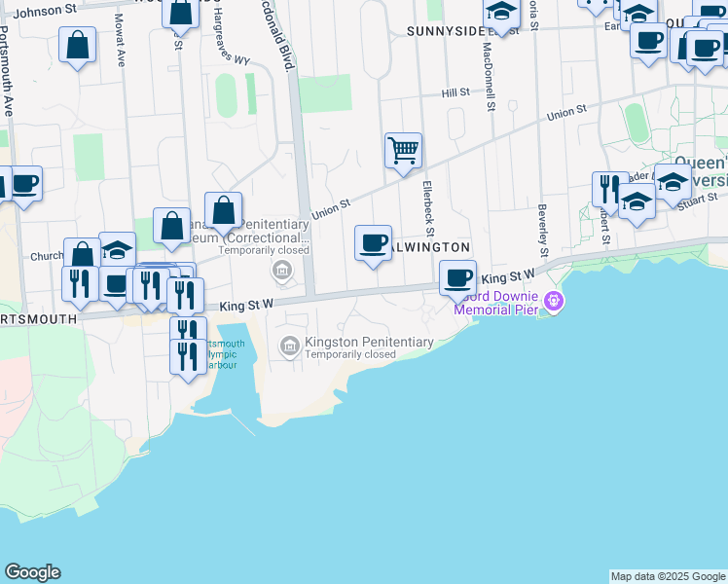
Task: Click the Google logo
Action: pyautogui.click(x=32, y=572)
